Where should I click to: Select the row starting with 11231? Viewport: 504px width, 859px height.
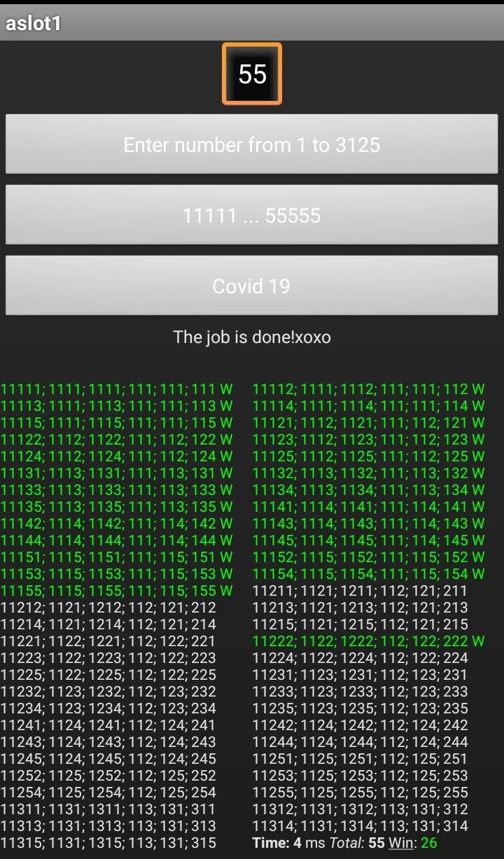click(360, 674)
